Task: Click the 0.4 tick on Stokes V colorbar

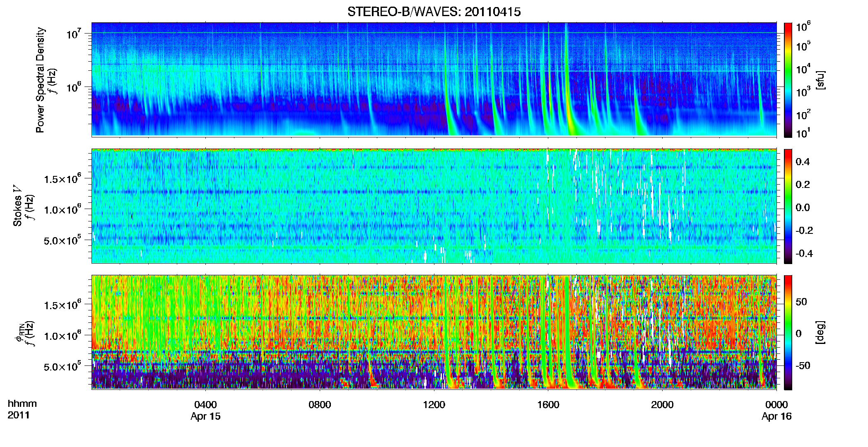Action: pos(803,162)
